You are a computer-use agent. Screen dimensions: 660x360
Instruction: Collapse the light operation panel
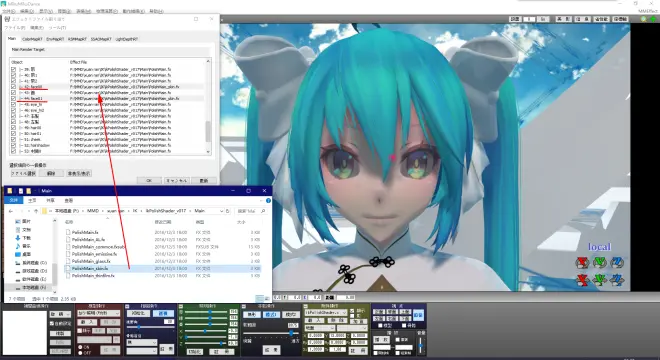pos(181,306)
